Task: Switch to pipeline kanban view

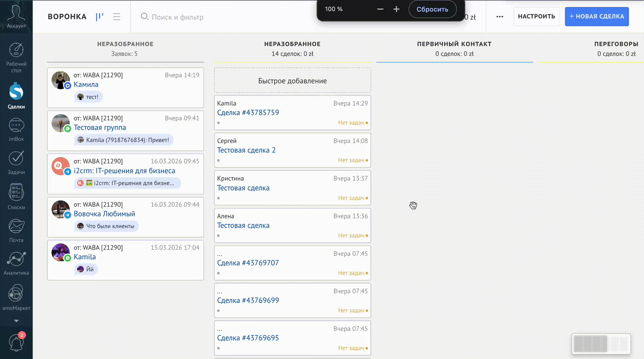Action: click(x=100, y=17)
